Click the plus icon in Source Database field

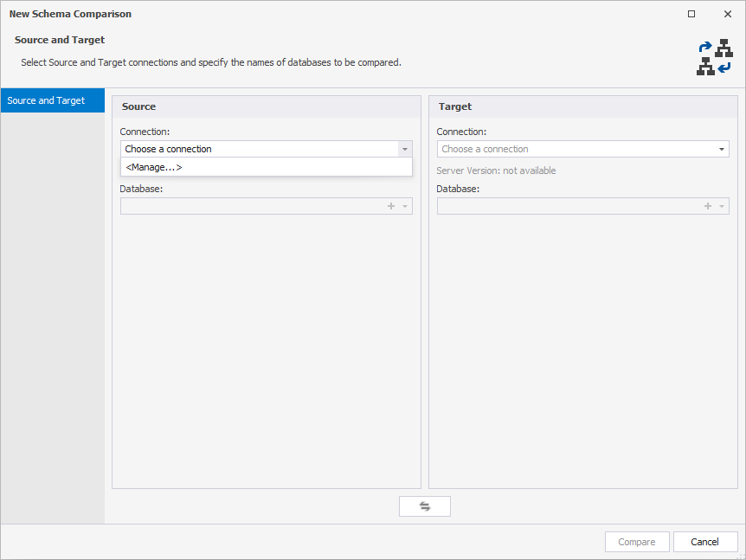[x=391, y=206]
